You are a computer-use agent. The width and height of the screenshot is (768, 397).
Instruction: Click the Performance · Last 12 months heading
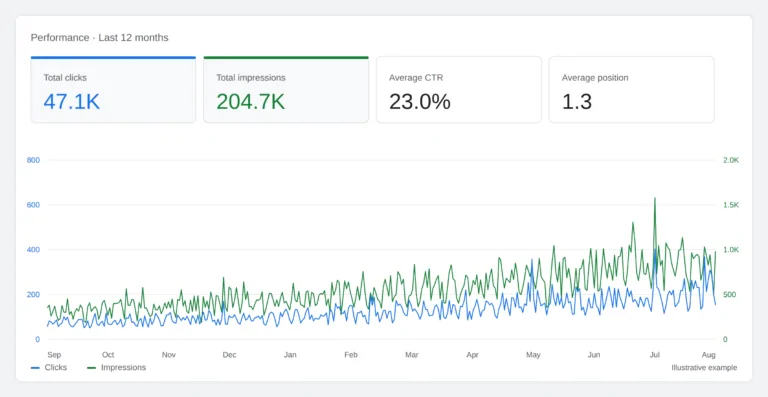coord(99,38)
